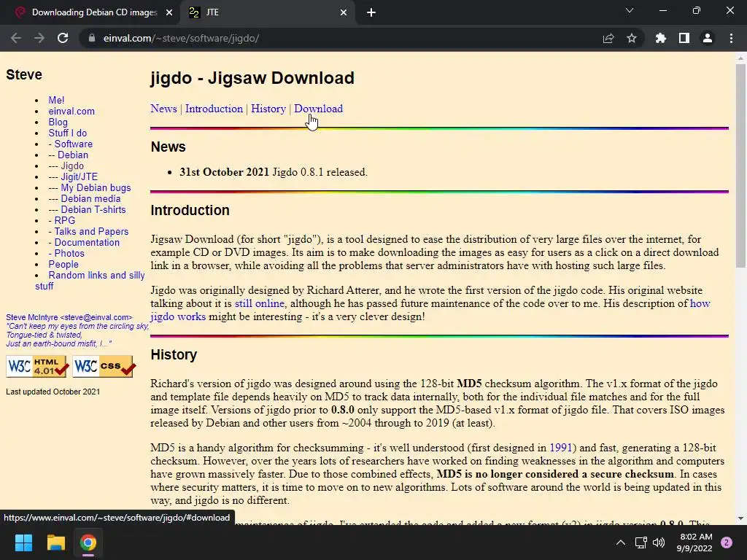Screen dimensions: 747x560
Task: Bookmark this page with the star icon
Action: point(632,38)
